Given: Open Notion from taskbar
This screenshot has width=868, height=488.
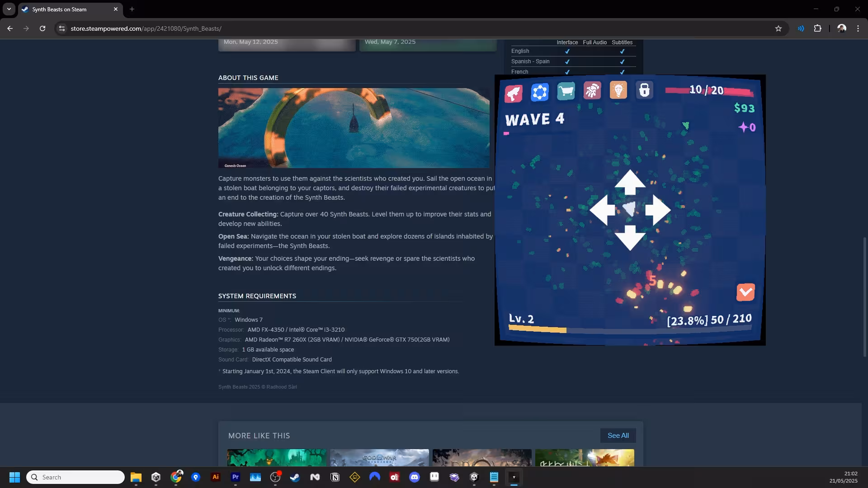Looking at the screenshot, I should (335, 477).
